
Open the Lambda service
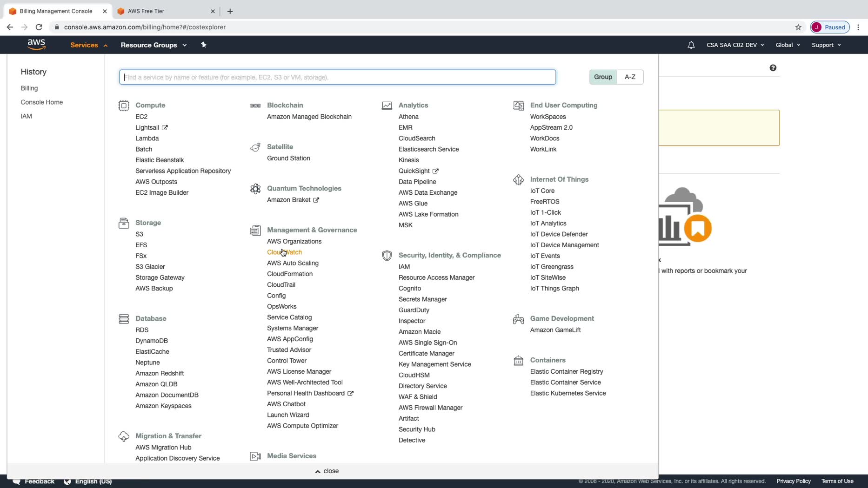point(147,138)
